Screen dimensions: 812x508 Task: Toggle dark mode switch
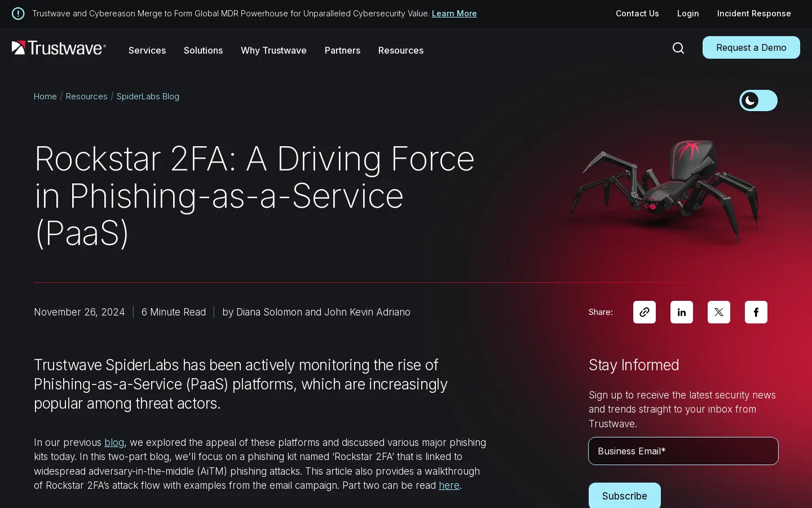pyautogui.click(x=758, y=101)
